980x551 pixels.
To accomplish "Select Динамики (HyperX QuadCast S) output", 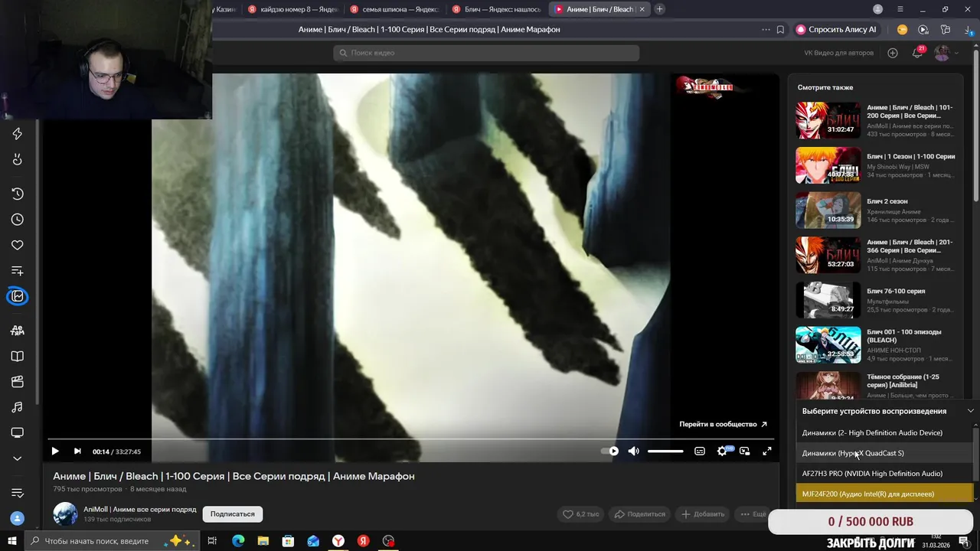I will point(884,453).
